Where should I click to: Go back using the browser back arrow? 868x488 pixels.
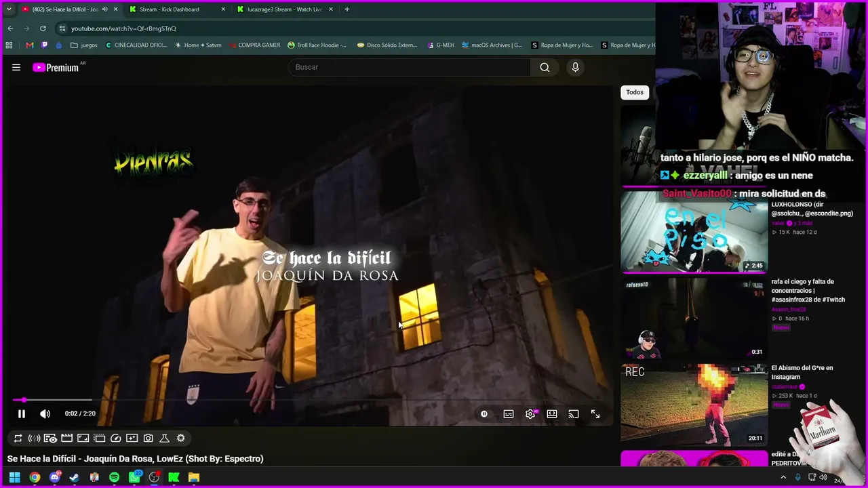(10, 28)
